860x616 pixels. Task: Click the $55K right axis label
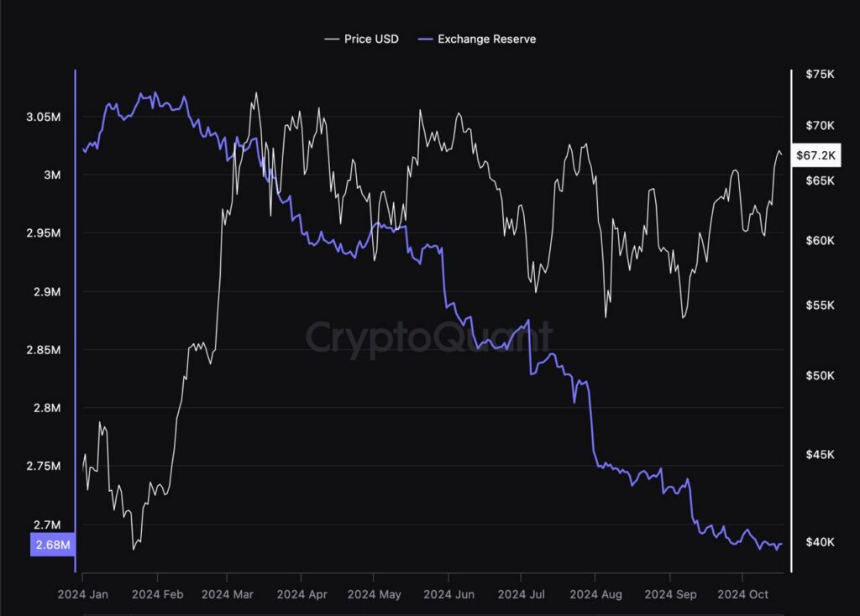[x=820, y=307]
